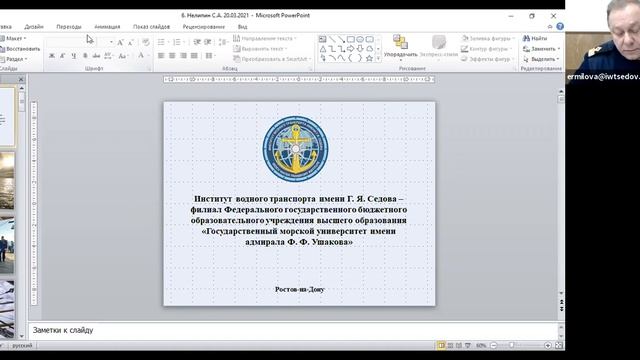Image resolution: width=640 pixels, height=360 pixels.
Task: Toggle bold (Ж) formatting
Action: coord(52,56)
